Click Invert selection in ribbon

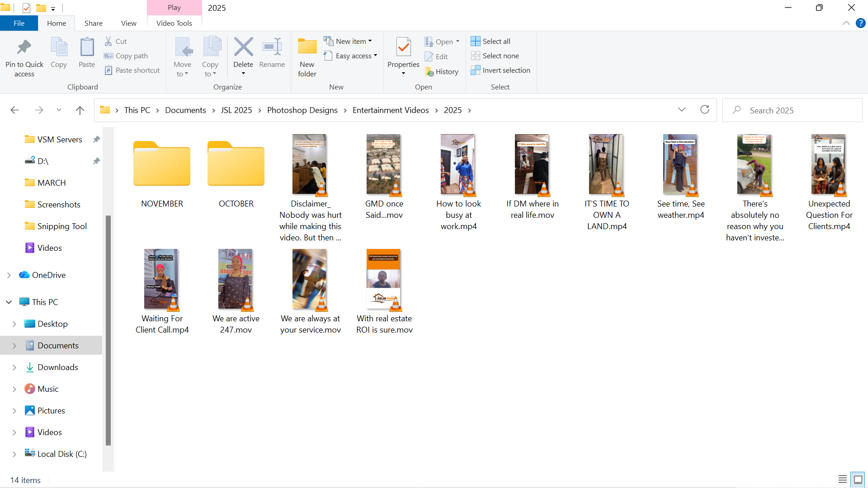(x=500, y=70)
